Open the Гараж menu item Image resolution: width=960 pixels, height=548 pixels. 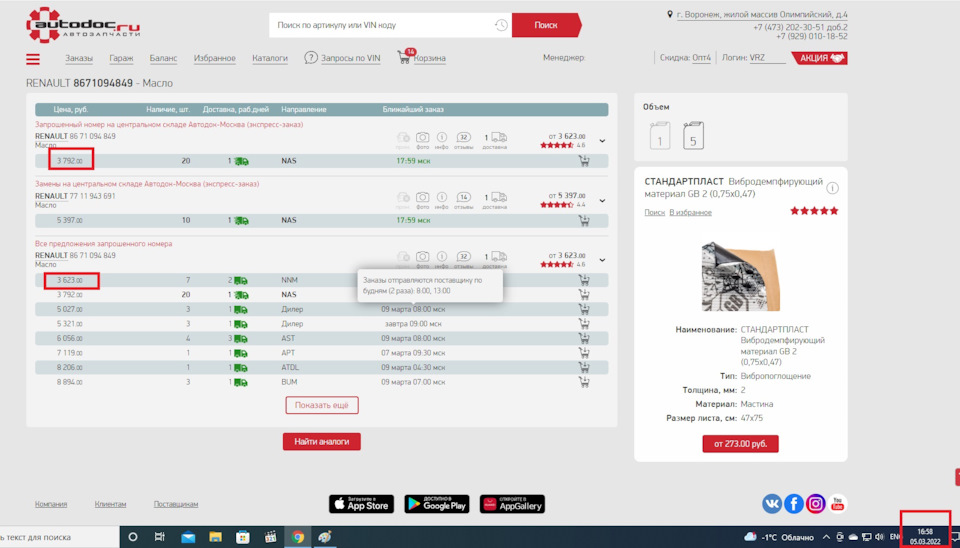click(121, 58)
